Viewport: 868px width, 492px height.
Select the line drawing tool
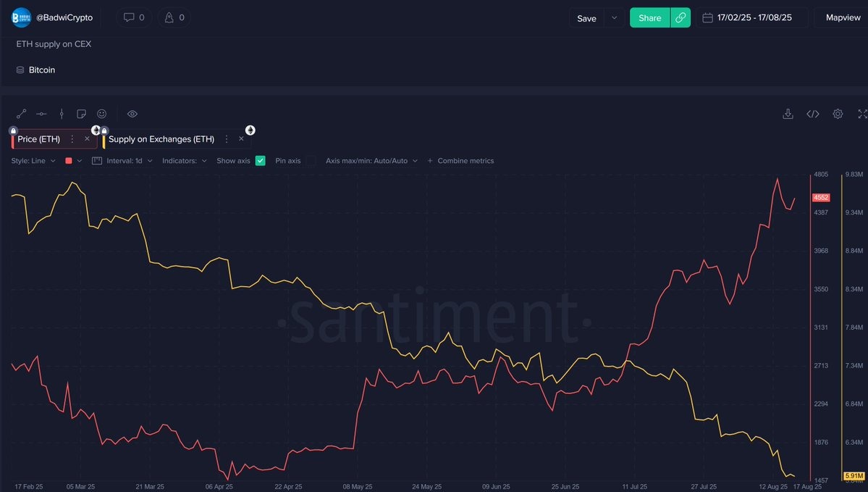point(22,114)
